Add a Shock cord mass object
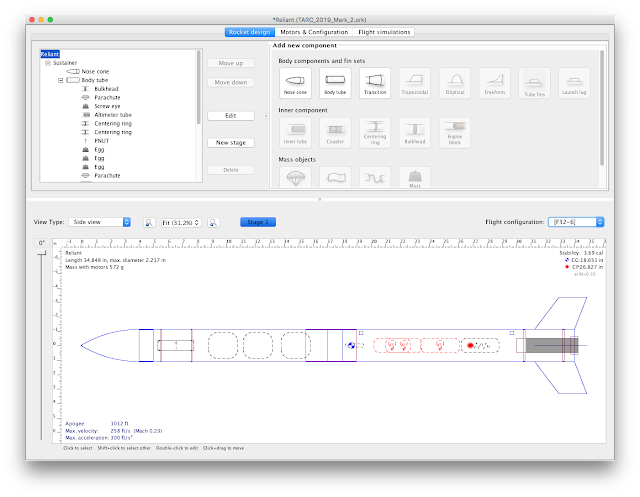Viewport: 640px width, 497px height. pyautogui.click(x=375, y=178)
